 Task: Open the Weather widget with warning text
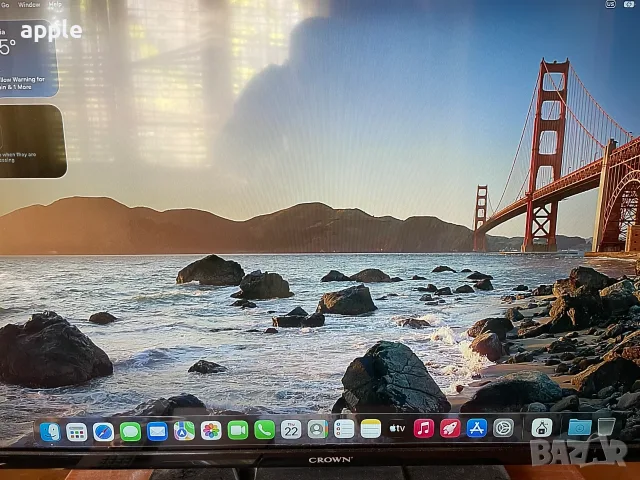pos(29,58)
